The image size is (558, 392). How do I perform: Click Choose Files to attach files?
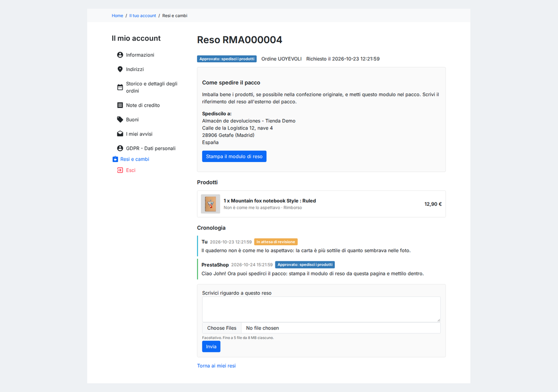point(222,328)
